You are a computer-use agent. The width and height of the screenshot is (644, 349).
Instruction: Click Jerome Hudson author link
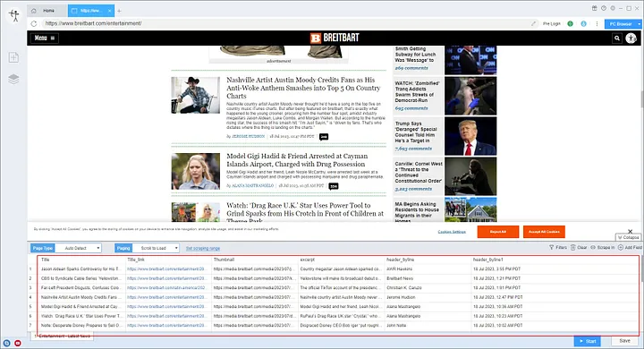248,136
